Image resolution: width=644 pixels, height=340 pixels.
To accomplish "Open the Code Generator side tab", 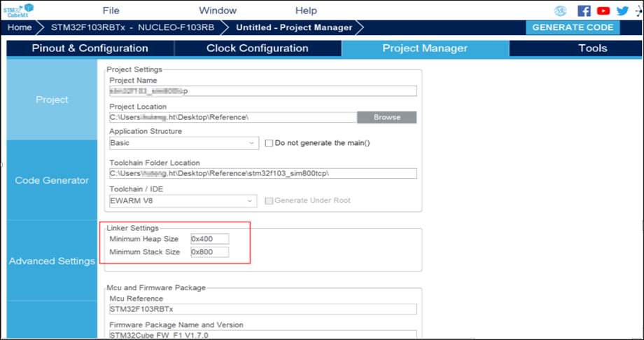I will click(52, 180).
